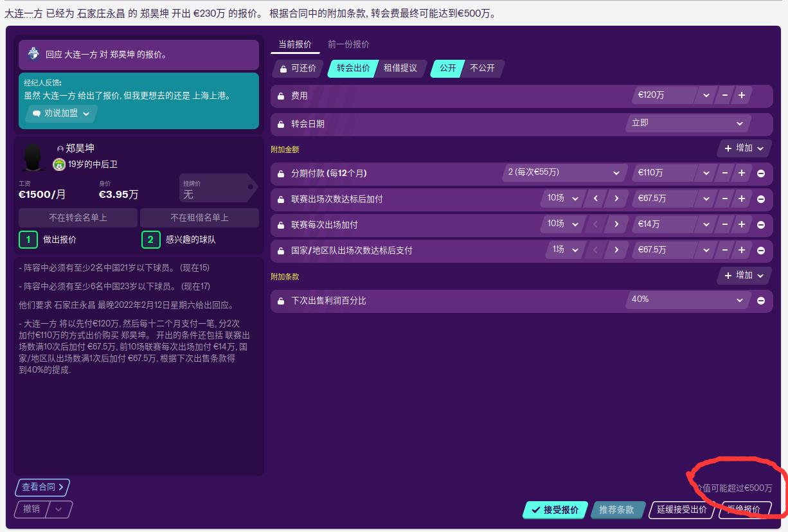Image resolution: width=788 pixels, height=532 pixels.
Task: Switch the offer to 租借提议
Action: [400, 67]
